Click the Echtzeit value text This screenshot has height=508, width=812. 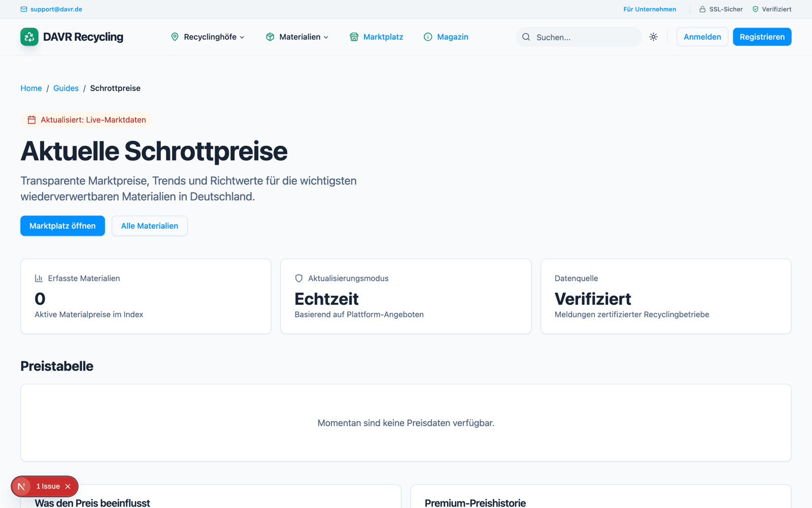[327, 299]
